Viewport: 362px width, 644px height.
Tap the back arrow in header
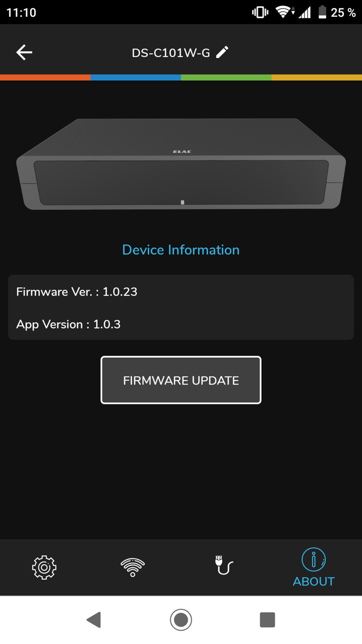(24, 52)
